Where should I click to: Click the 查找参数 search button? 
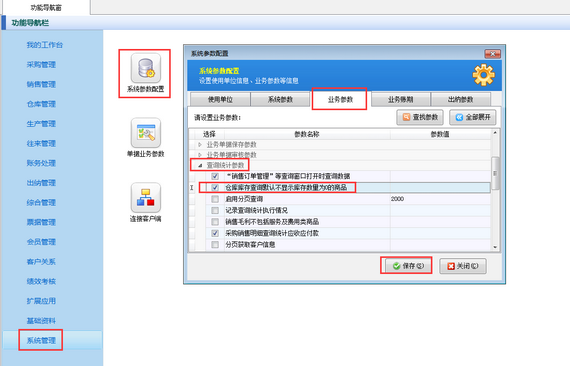[420, 117]
